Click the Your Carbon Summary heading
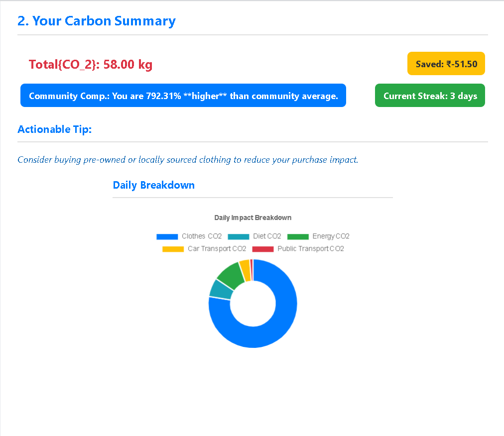 97,21
